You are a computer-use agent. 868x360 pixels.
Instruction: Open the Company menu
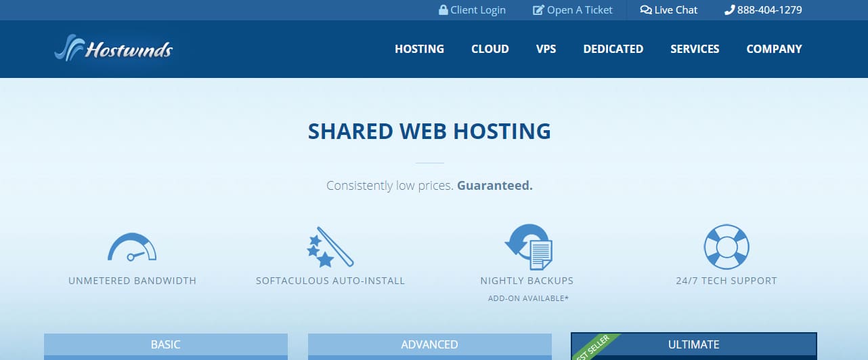[774, 49]
